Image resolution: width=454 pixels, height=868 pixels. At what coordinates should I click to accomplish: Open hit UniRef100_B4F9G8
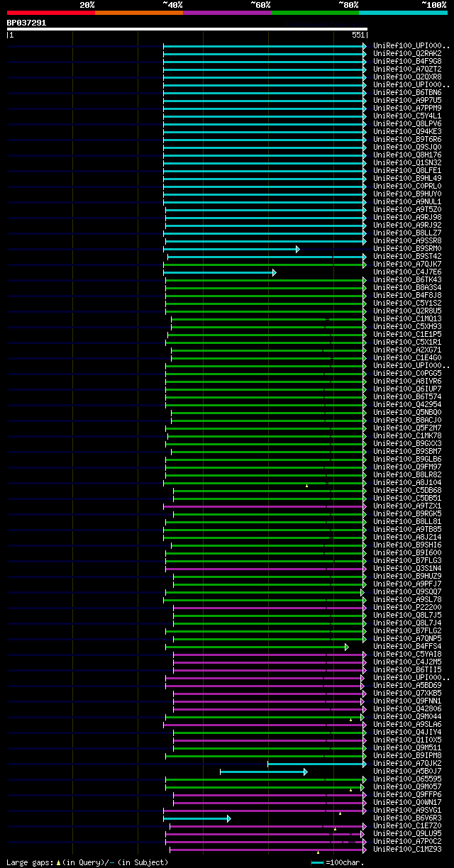(x=407, y=61)
